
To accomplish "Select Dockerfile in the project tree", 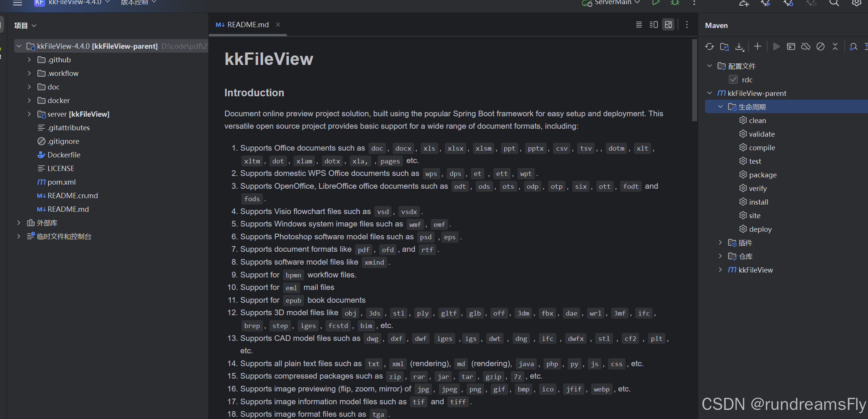I will click(x=59, y=155).
